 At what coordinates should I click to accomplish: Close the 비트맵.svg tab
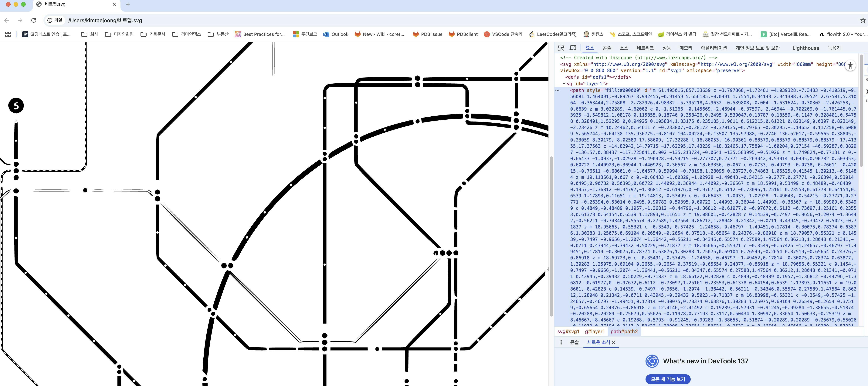114,4
